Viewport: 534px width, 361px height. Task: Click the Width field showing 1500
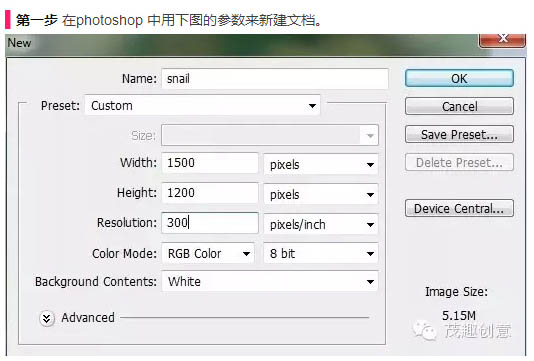(210, 163)
